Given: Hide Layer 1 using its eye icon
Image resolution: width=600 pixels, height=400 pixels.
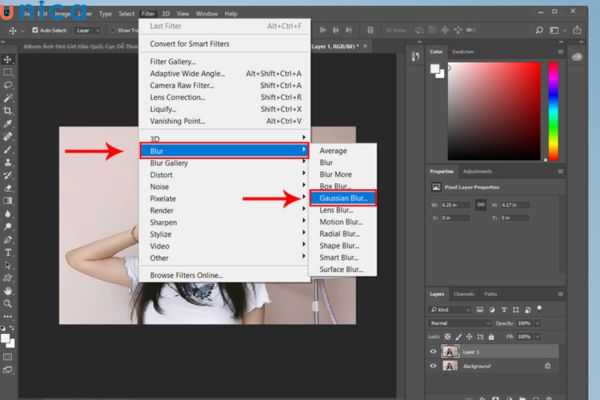Looking at the screenshot, I should point(433,352).
